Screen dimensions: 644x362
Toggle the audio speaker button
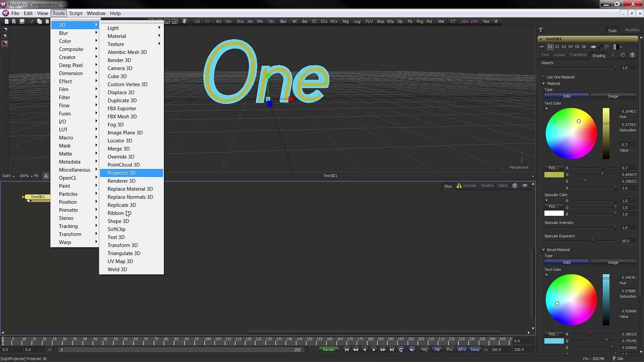412,349
